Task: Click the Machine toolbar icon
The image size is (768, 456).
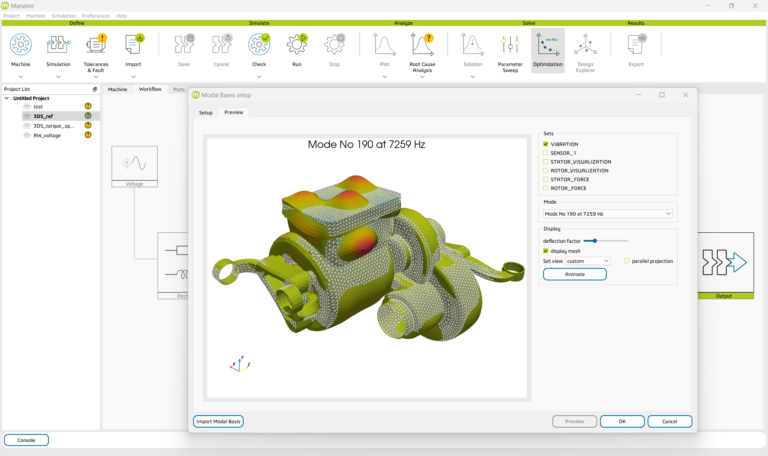Action: pyautogui.click(x=21, y=45)
